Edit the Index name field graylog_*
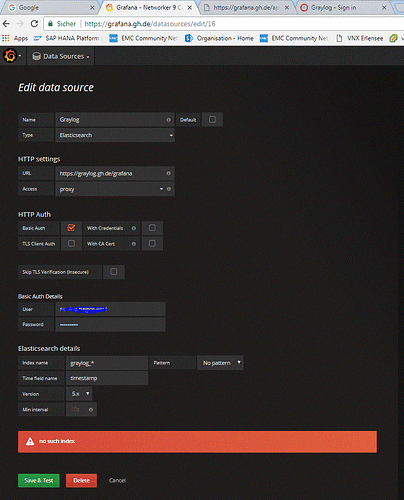The height and width of the screenshot is (500, 404). point(107,363)
